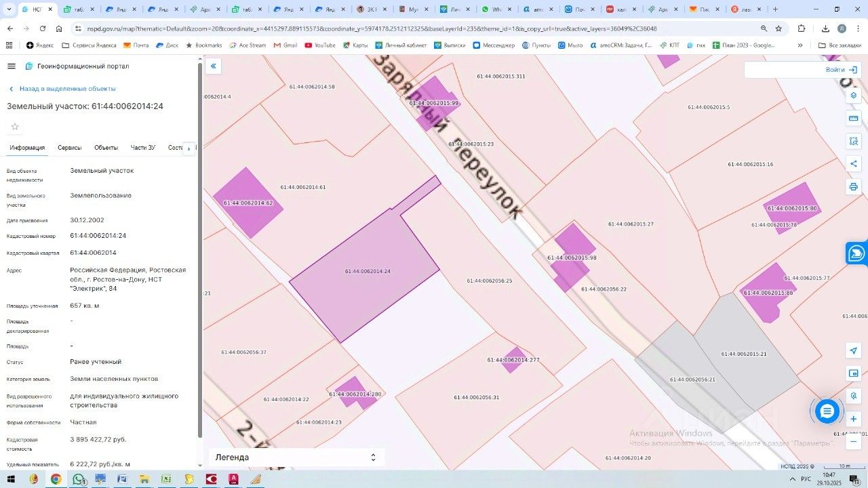This screenshot has height=488, width=868.
Task: Toggle the overview mini-map
Action: coord(854,373)
